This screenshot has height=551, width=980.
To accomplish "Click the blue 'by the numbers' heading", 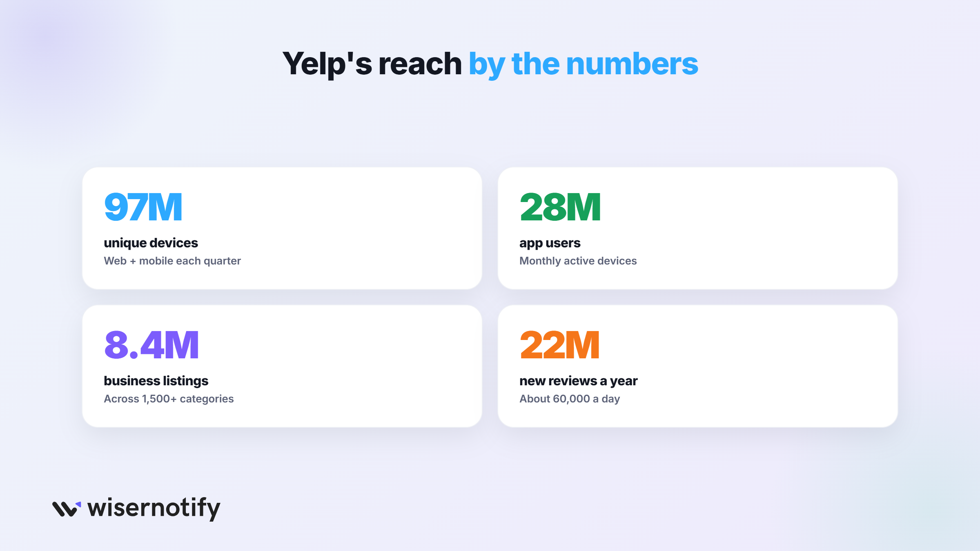I will tap(583, 64).
